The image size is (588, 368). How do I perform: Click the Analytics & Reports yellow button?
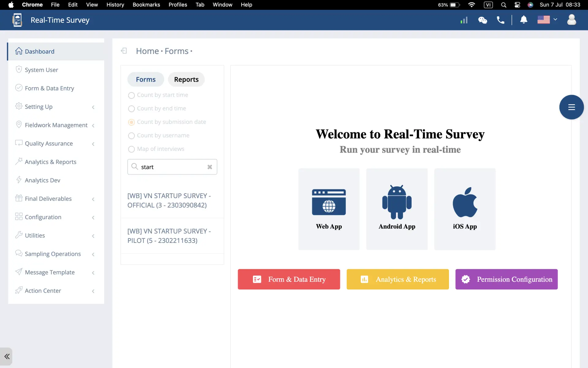pos(398,279)
